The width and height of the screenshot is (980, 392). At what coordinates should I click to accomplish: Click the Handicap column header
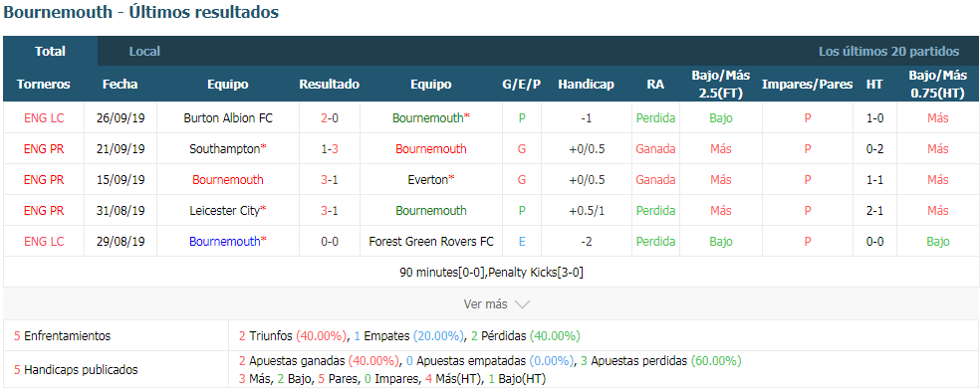587,85
